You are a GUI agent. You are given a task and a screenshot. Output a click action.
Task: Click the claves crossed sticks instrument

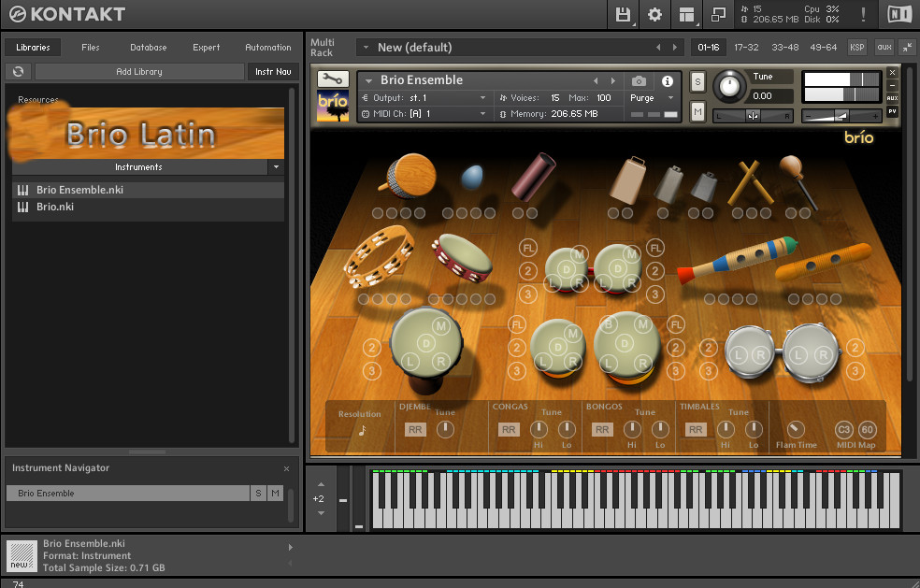751,182
